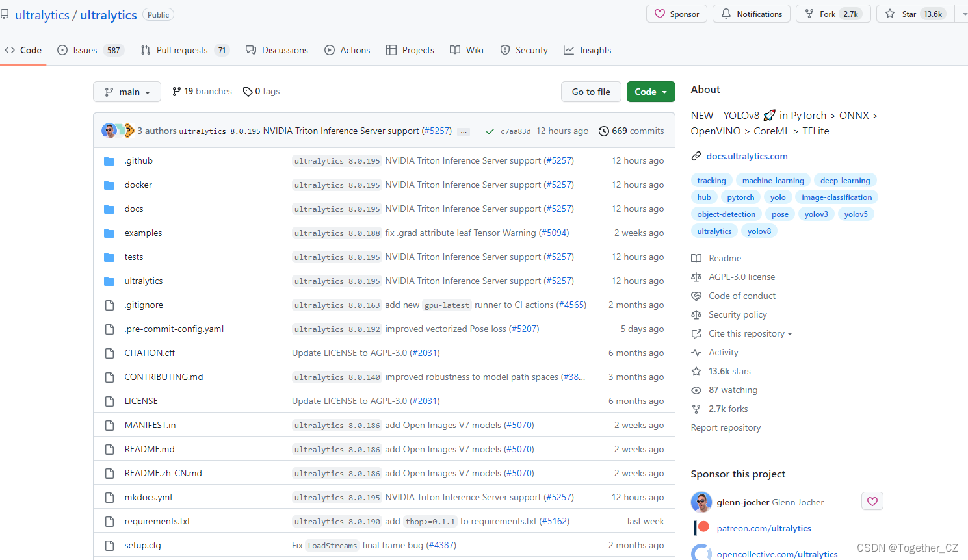Open the green Code dropdown
The width and height of the screenshot is (968, 560).
[x=651, y=92]
